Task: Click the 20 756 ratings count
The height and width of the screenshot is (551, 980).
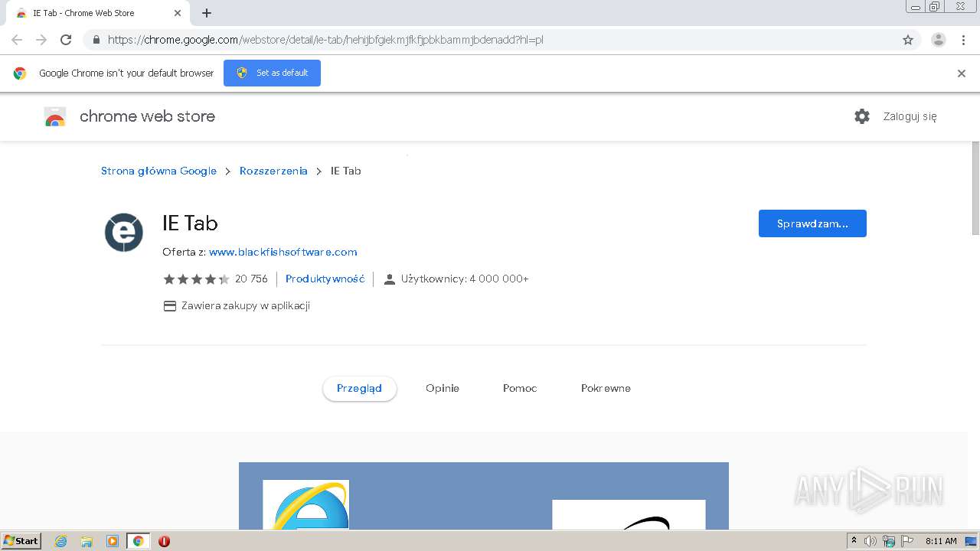Action: [251, 279]
